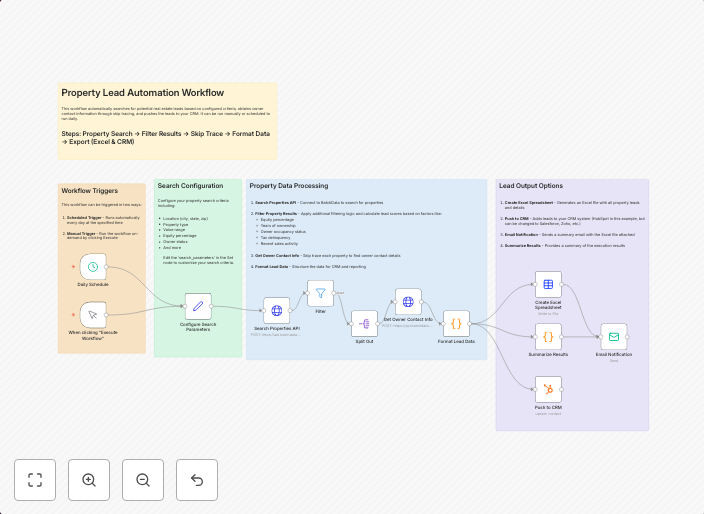The width and height of the screenshot is (704, 514).
Task: Click the manual Execute Workflow trigger node
Action: (93, 314)
